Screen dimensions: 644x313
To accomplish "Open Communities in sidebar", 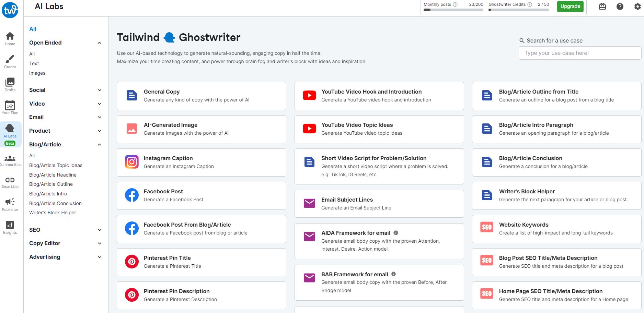I will (11, 160).
